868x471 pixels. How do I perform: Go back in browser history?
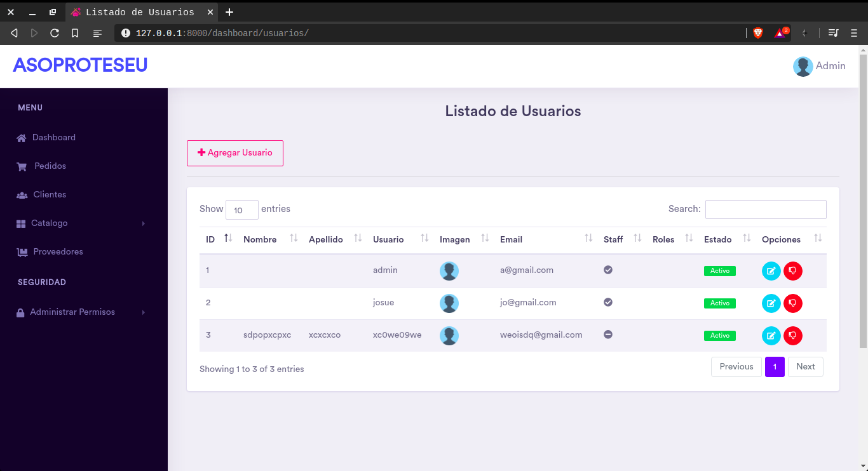click(14, 33)
